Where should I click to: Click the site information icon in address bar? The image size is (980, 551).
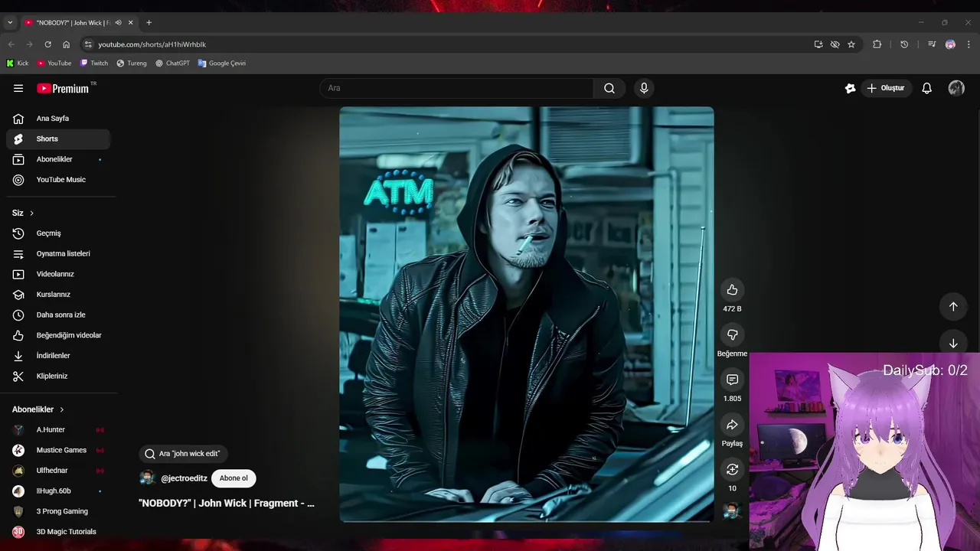[x=88, y=44]
